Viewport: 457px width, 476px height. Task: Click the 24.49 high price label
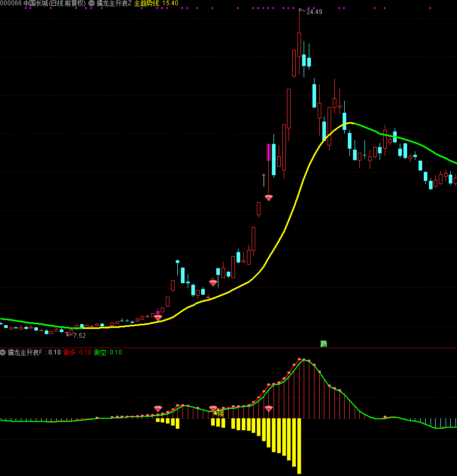coord(314,12)
